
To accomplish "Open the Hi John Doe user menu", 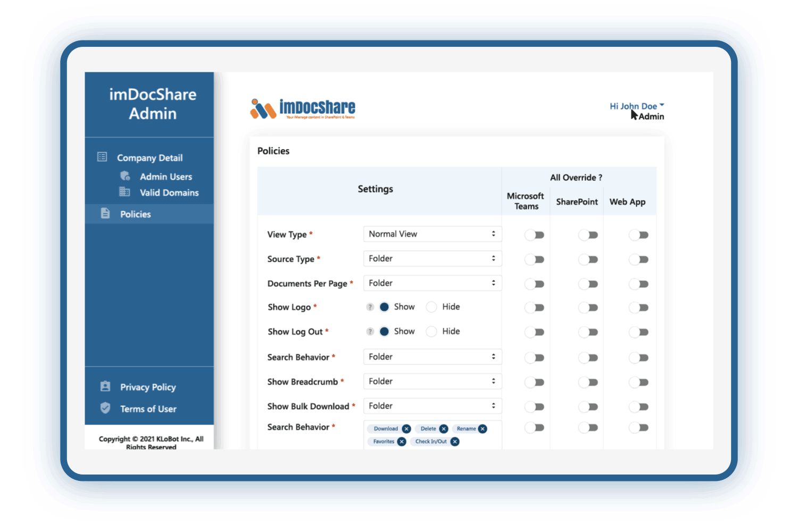I will point(637,106).
